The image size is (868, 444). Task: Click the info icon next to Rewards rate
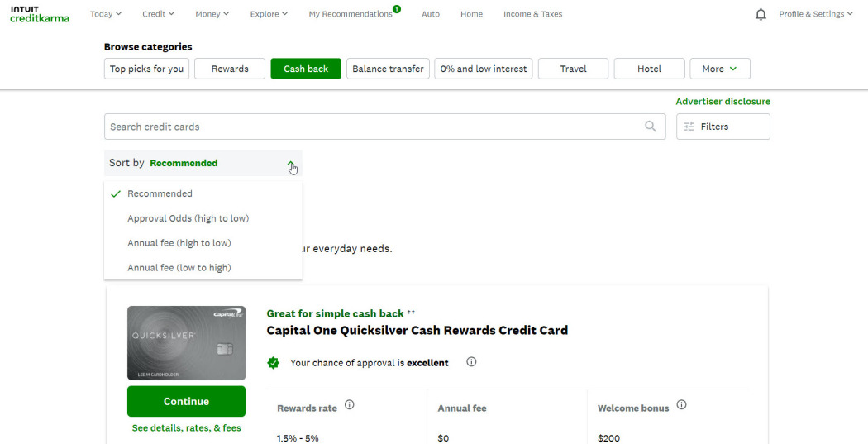pyautogui.click(x=350, y=404)
